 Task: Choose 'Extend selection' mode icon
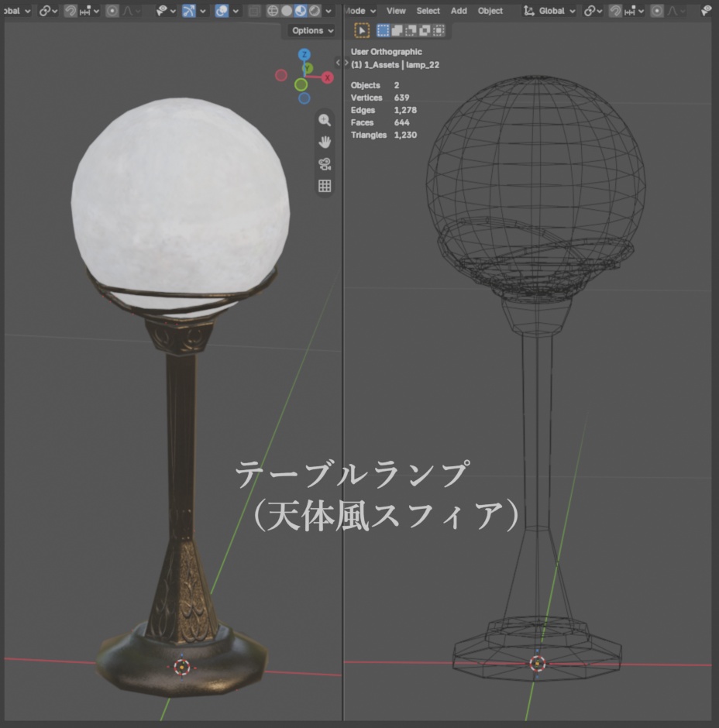point(397,31)
